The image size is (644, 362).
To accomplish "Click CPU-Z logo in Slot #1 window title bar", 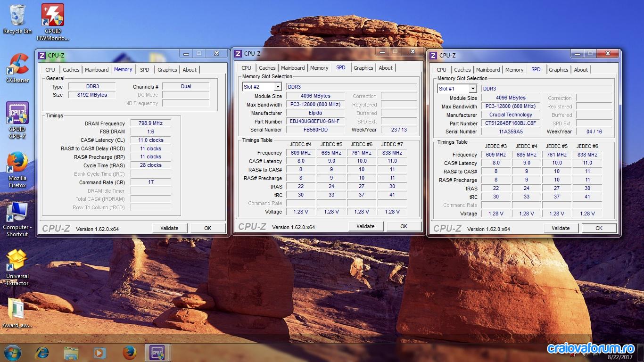I will point(433,55).
